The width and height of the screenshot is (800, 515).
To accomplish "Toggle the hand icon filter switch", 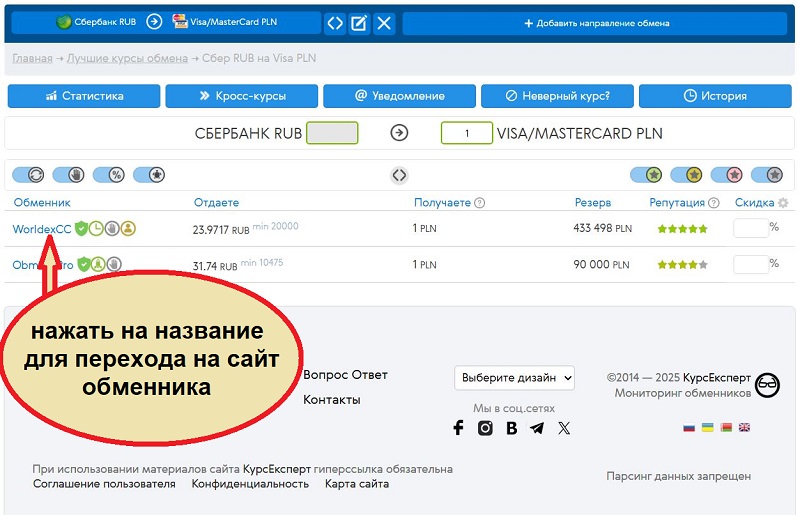I will coord(69,175).
